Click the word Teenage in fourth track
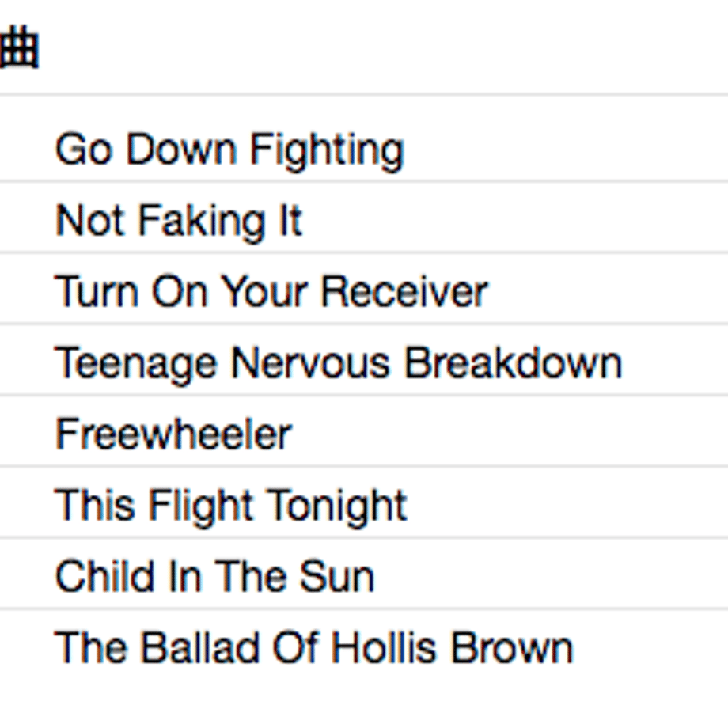The width and height of the screenshot is (728, 728). (135, 365)
